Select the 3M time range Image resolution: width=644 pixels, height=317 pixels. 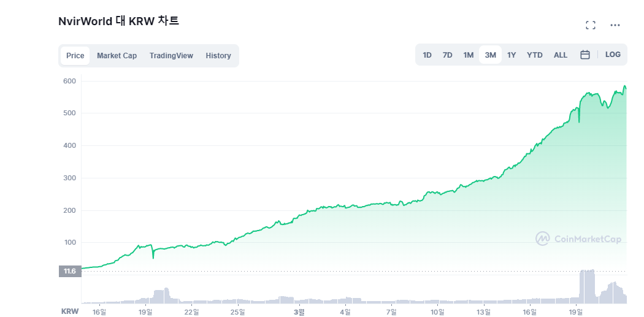tap(491, 55)
